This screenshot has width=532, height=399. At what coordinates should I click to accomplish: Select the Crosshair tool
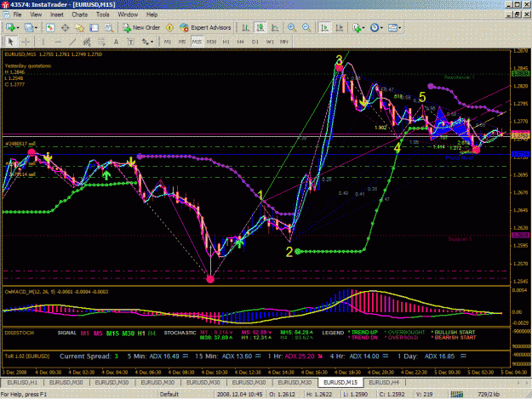(26, 42)
